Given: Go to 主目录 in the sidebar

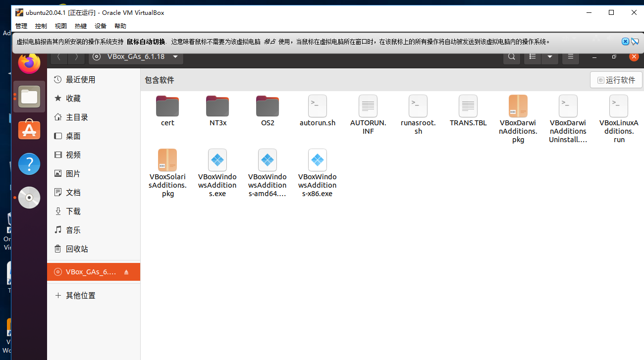Looking at the screenshot, I should [x=94, y=117].
